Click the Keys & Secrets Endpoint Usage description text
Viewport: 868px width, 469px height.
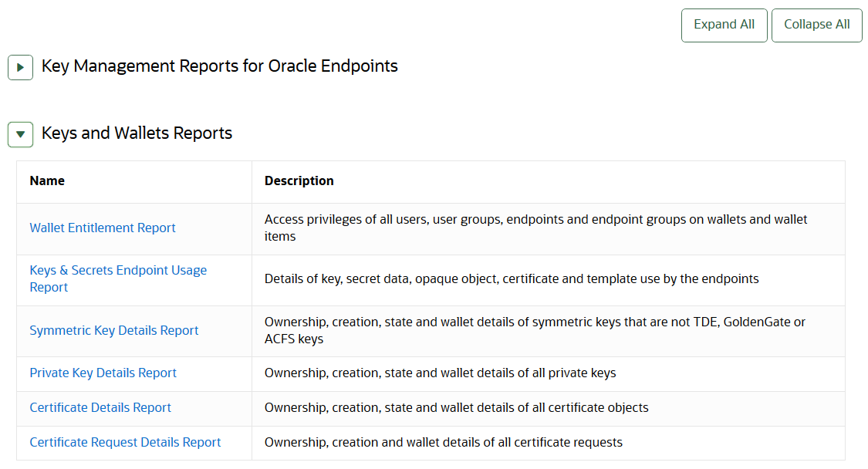pyautogui.click(x=512, y=278)
